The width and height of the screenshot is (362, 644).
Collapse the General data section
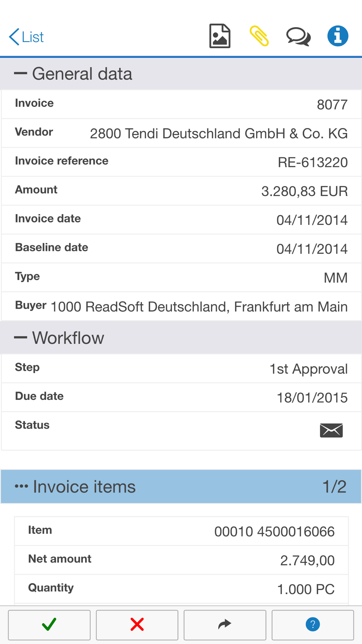[21, 74]
